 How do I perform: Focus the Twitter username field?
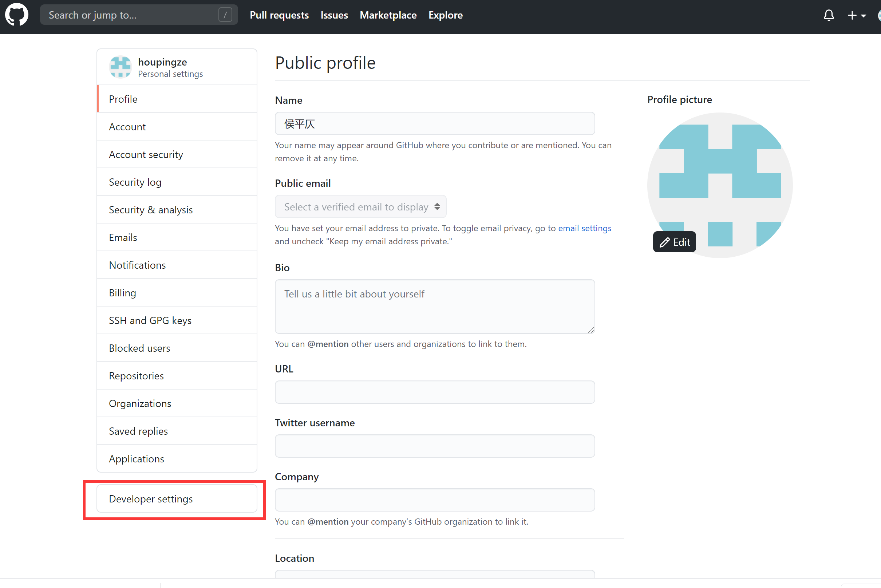click(435, 446)
